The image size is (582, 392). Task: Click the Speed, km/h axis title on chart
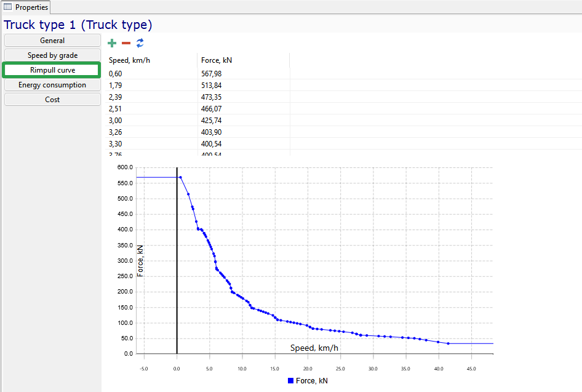314,348
